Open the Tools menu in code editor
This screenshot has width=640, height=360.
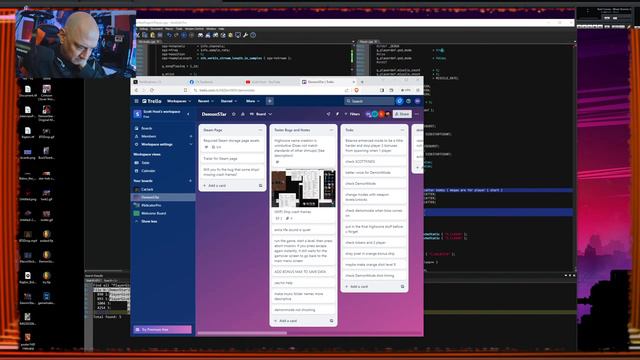click(x=179, y=29)
